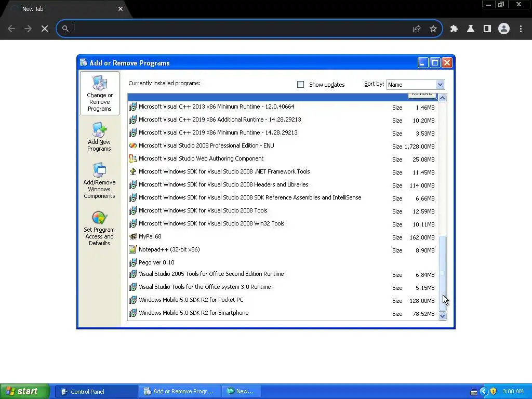The width and height of the screenshot is (532, 399).
Task: Switch to New... taskbar button
Action: pyautogui.click(x=241, y=392)
